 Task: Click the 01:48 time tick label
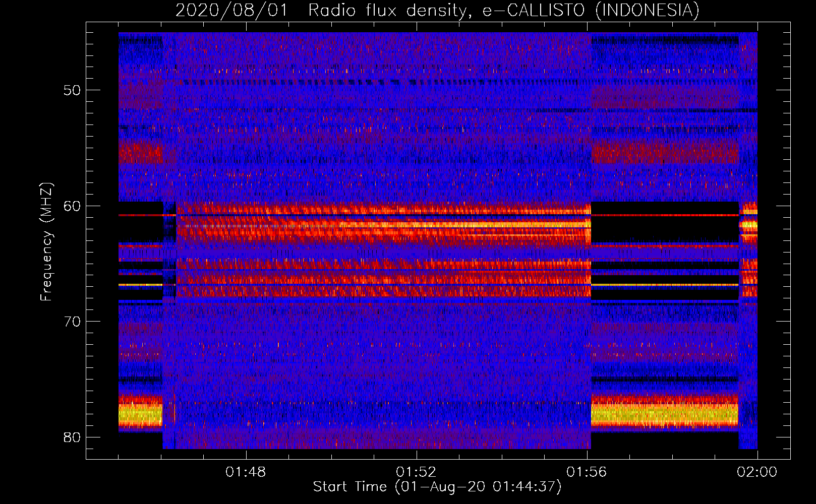[x=246, y=472]
